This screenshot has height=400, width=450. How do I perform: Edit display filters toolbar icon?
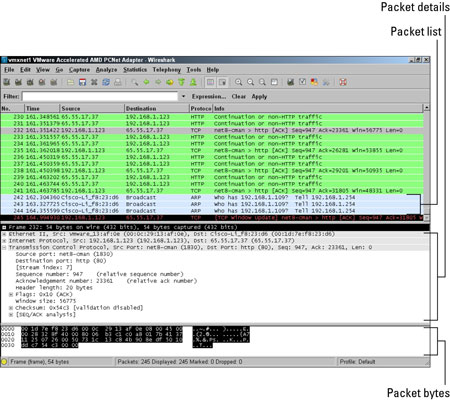(x=302, y=82)
